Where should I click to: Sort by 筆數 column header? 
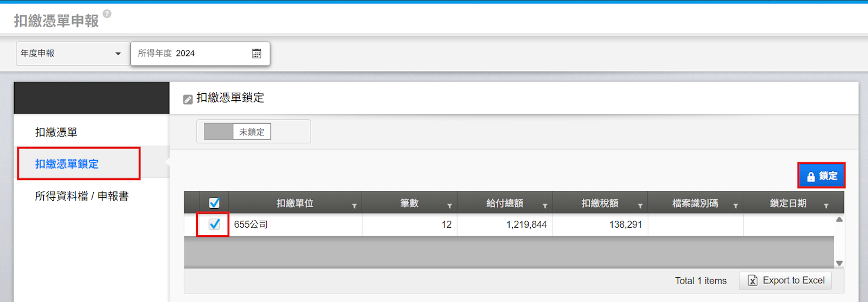(x=409, y=203)
